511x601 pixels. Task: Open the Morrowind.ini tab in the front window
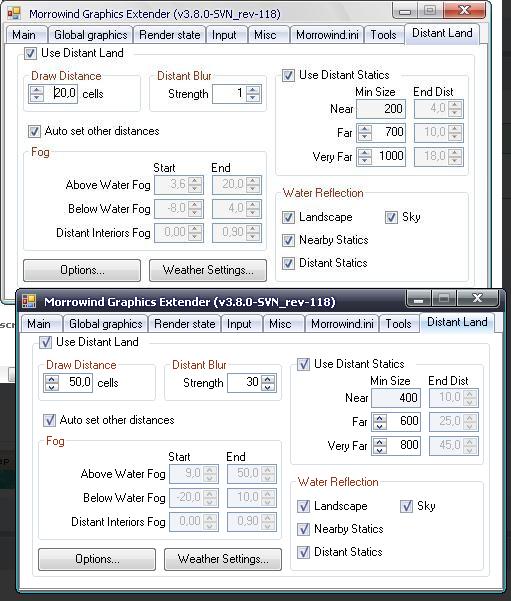342,324
